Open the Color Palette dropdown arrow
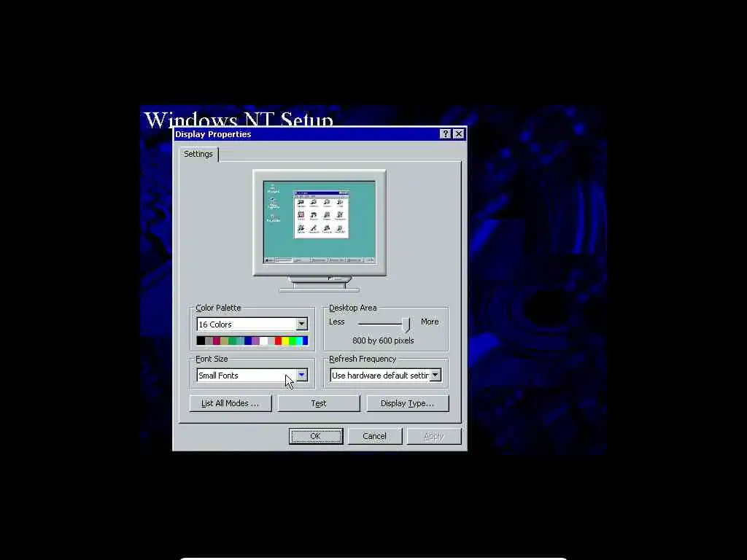Viewport: 747px width, 560px height. [x=301, y=324]
